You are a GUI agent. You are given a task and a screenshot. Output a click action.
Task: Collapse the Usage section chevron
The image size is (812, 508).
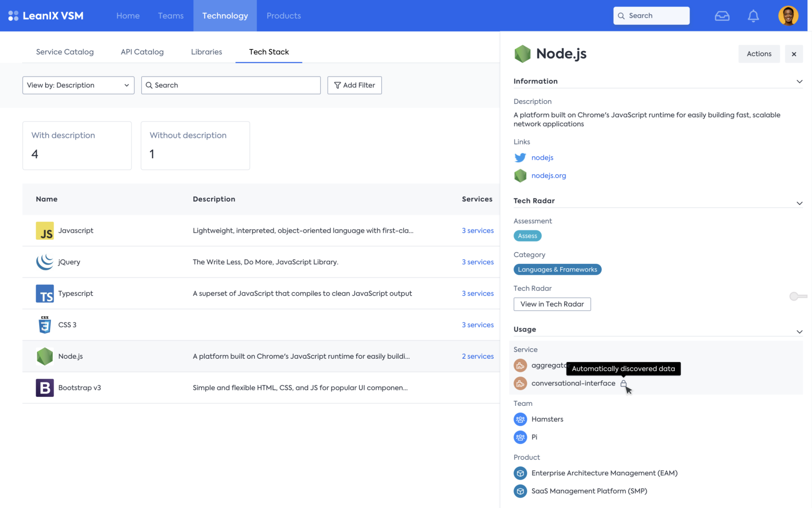pyautogui.click(x=799, y=332)
